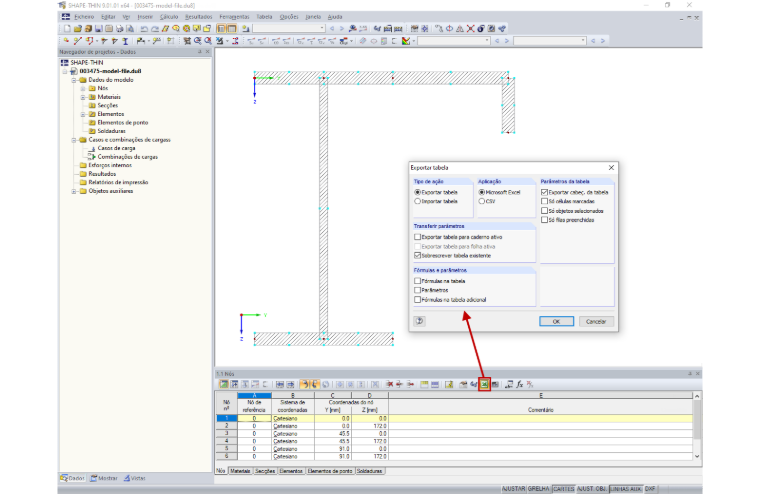This screenshot has height=494, width=760.
Task: Click the delete row red X table icon
Action: (389, 384)
